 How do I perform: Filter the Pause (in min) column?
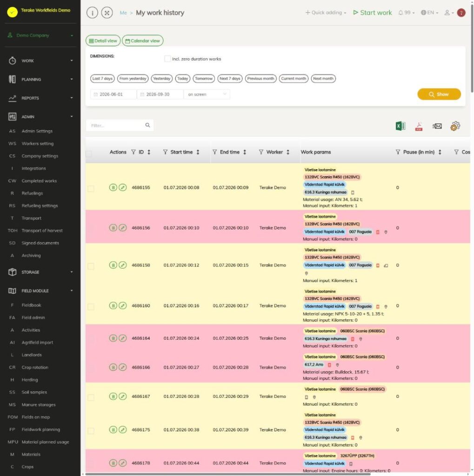coord(398,152)
